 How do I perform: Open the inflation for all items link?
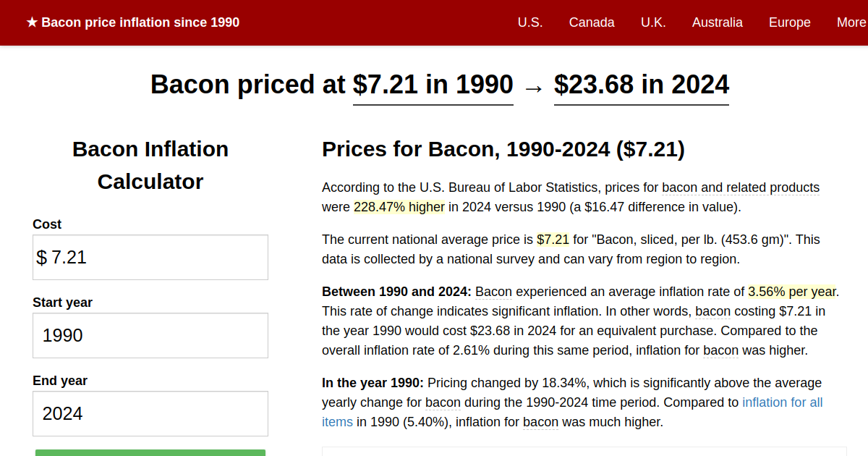[x=782, y=402]
